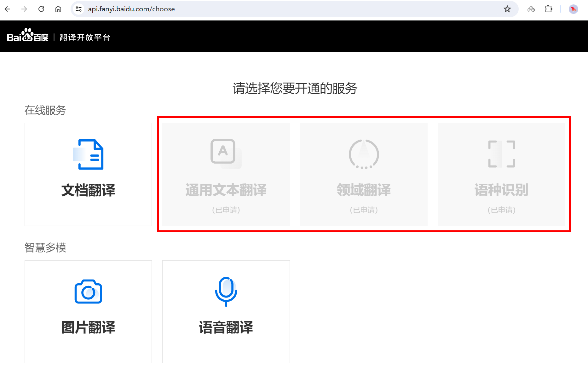Open the browser profile avatar

(x=574, y=9)
